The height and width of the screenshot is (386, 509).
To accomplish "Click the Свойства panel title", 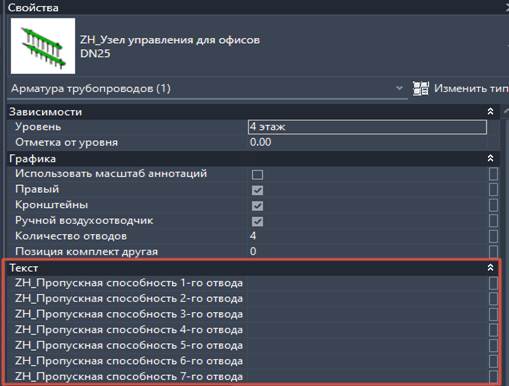I will [x=33, y=8].
